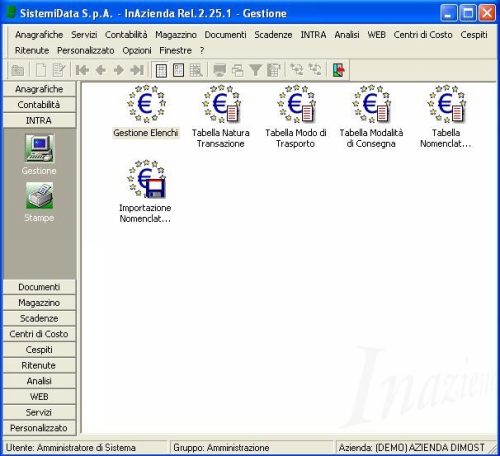Open the INTRA menu

(x=313, y=35)
